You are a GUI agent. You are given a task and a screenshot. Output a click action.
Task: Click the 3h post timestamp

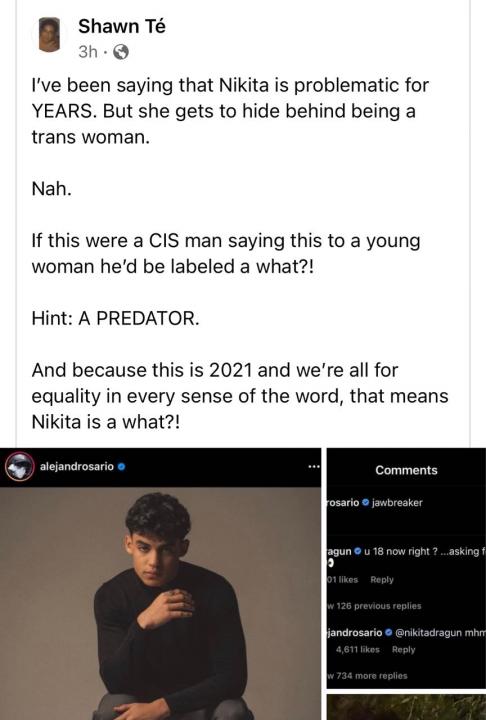pyautogui.click(x=88, y=52)
